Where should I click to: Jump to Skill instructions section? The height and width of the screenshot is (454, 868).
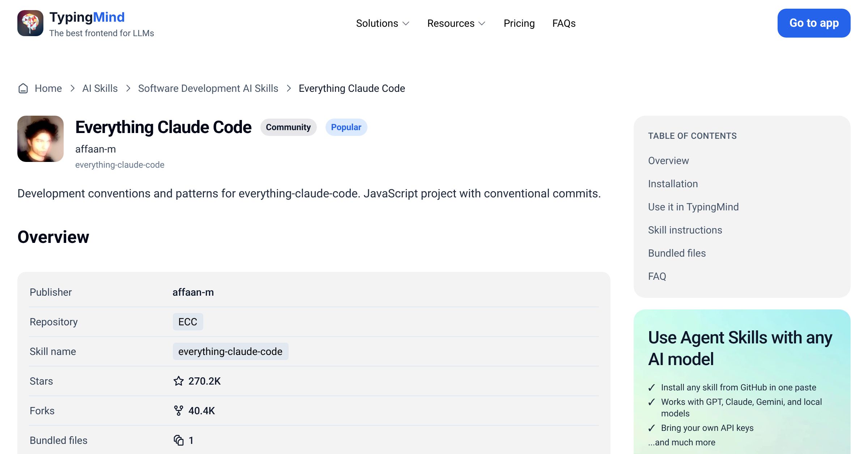tap(685, 230)
